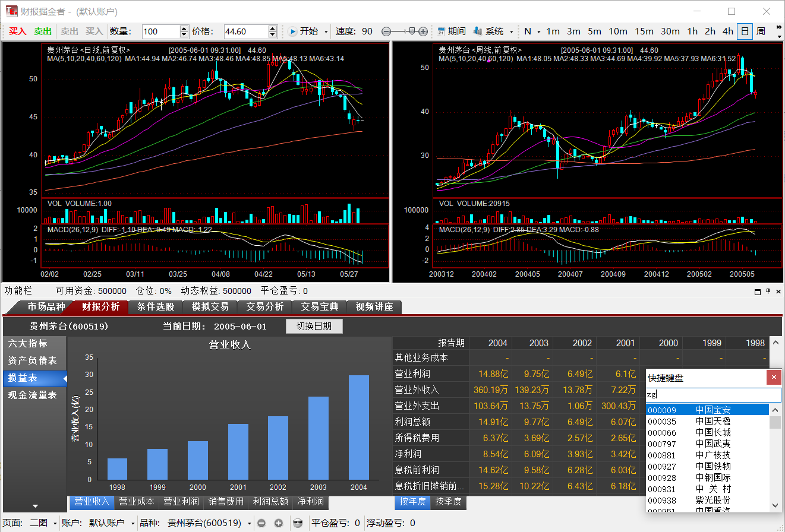
Task: Open the 期间 calendar tool
Action: click(x=451, y=31)
